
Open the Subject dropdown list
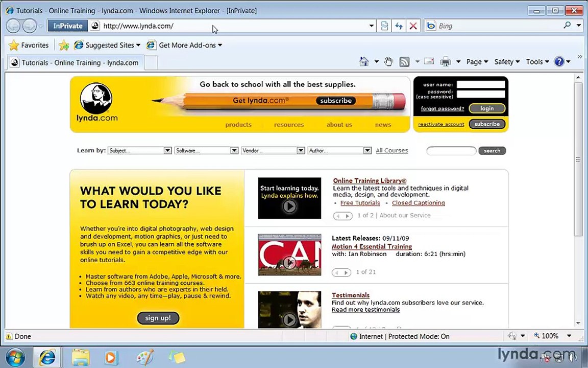(x=139, y=151)
